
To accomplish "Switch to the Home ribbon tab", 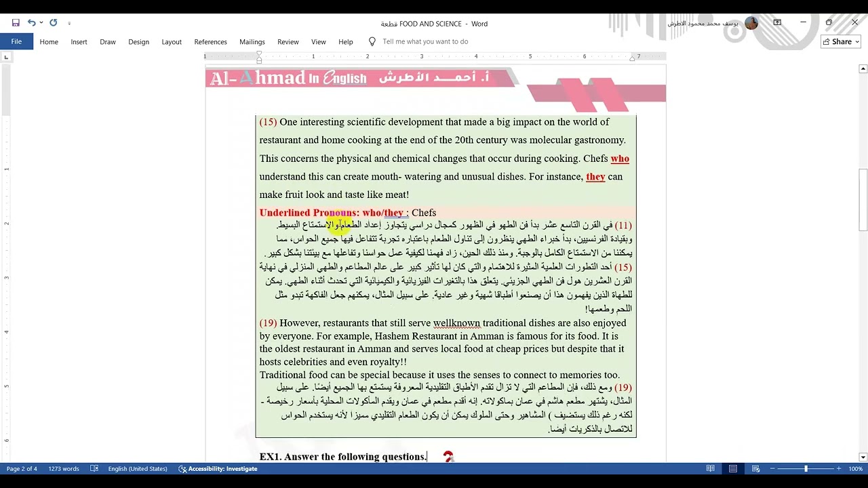I will [49, 41].
